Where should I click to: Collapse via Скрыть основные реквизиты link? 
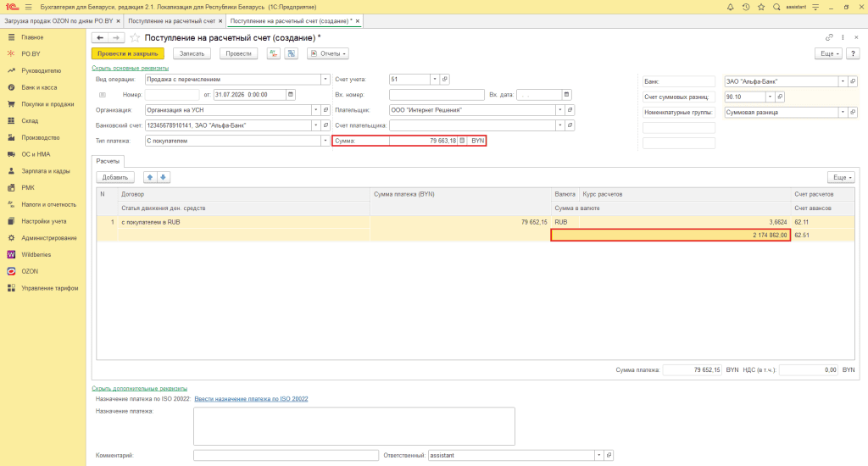coord(130,68)
